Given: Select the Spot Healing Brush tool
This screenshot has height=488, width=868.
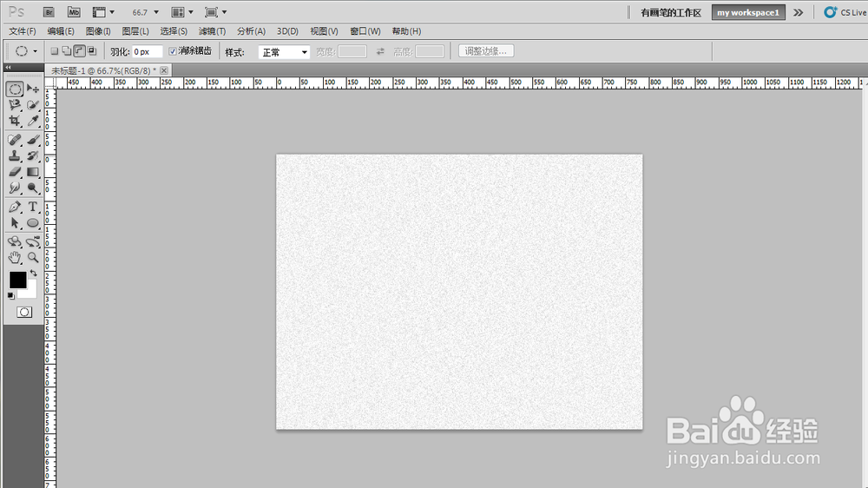Looking at the screenshot, I should (x=15, y=140).
